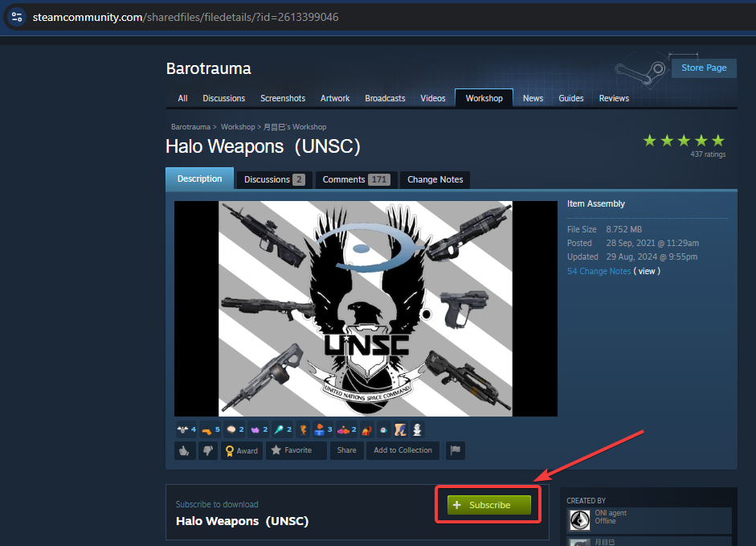Viewport: 756px width, 546px height.
Task: Open the Comments tab with 171 comments
Action: tap(356, 179)
